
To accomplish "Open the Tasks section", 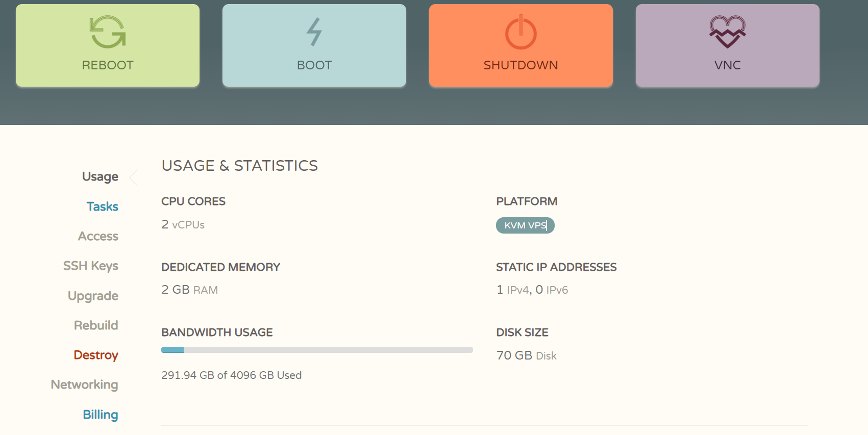I will click(x=102, y=207).
